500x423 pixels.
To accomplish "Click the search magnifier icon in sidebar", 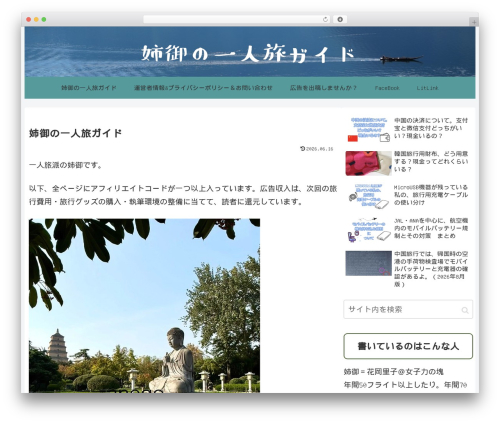I will pos(465,310).
